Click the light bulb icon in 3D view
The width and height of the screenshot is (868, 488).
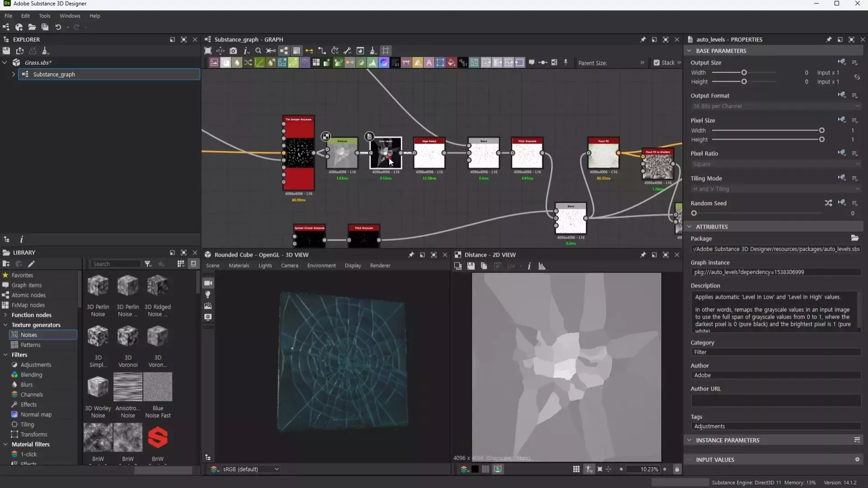(x=208, y=295)
